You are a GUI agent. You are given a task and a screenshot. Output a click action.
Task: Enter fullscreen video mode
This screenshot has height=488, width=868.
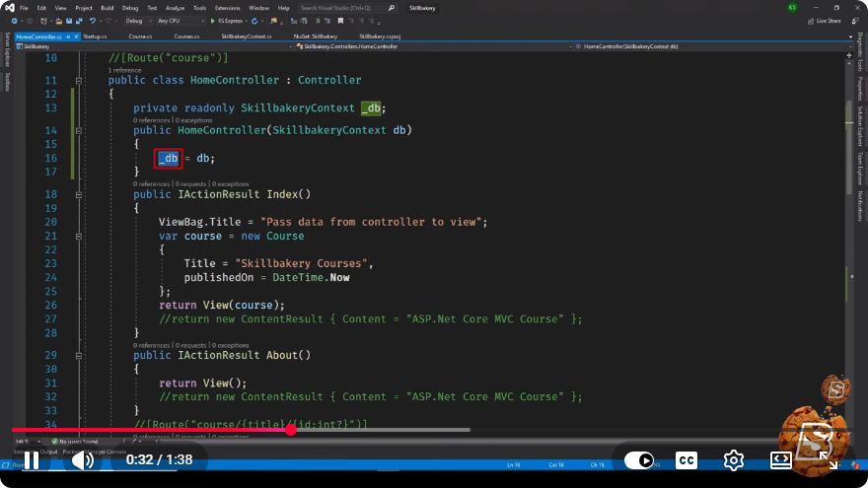[x=829, y=460]
